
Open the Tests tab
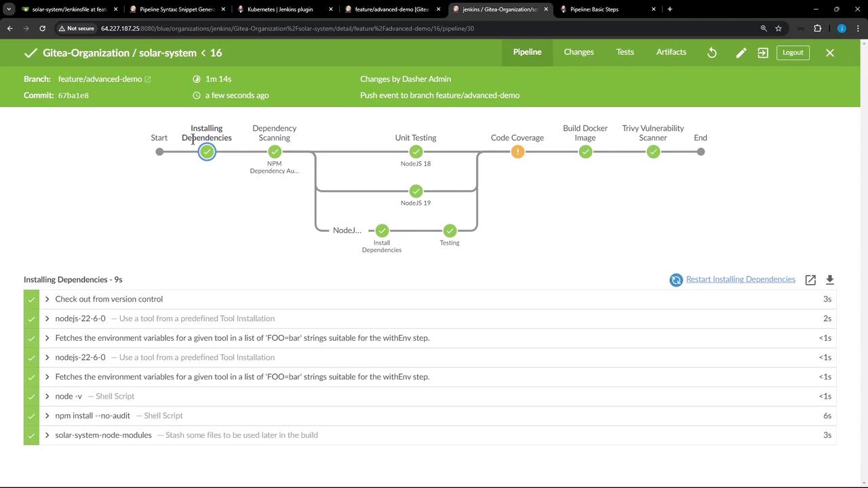click(625, 52)
